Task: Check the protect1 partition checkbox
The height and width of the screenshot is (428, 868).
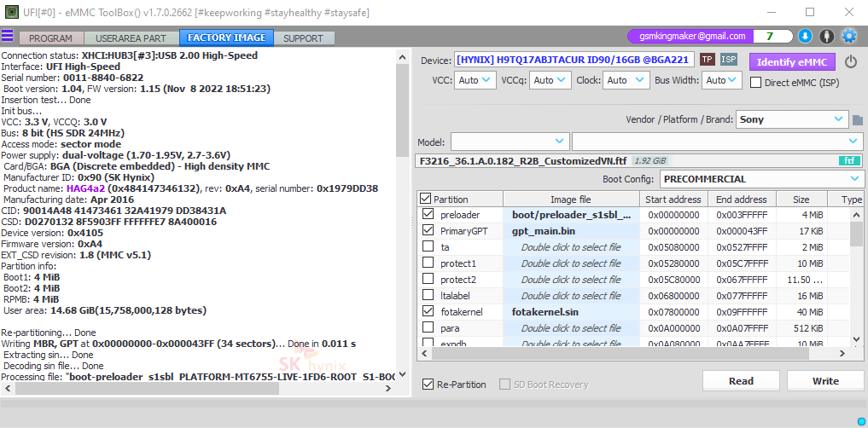Action: [428, 263]
